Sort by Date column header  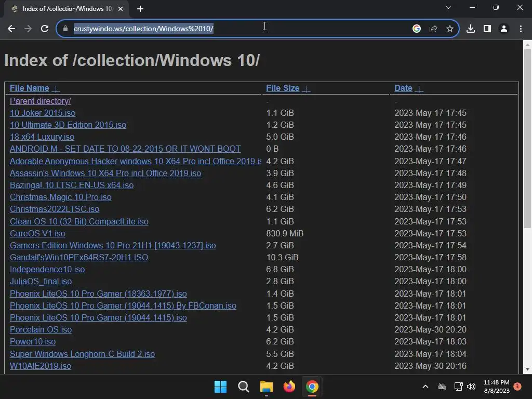403,88
